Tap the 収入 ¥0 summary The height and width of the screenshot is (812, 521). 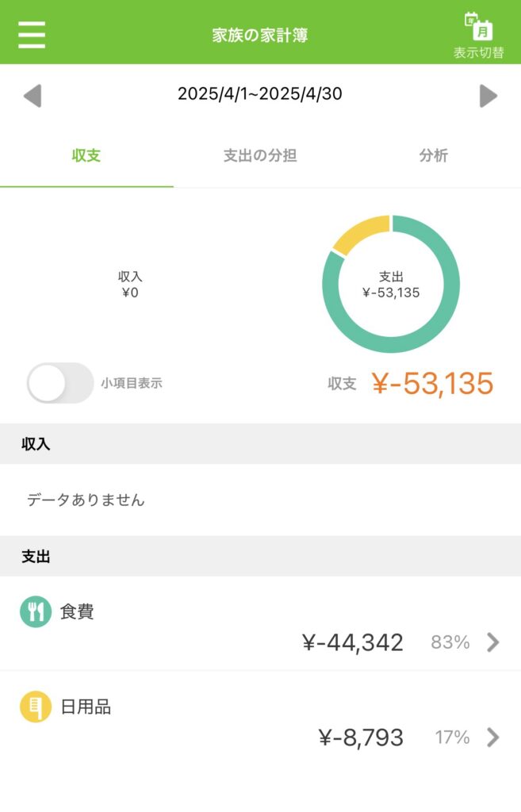pos(130,285)
